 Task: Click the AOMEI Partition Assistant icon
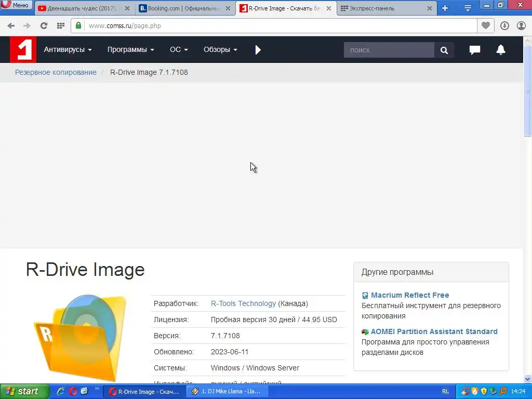tap(365, 332)
